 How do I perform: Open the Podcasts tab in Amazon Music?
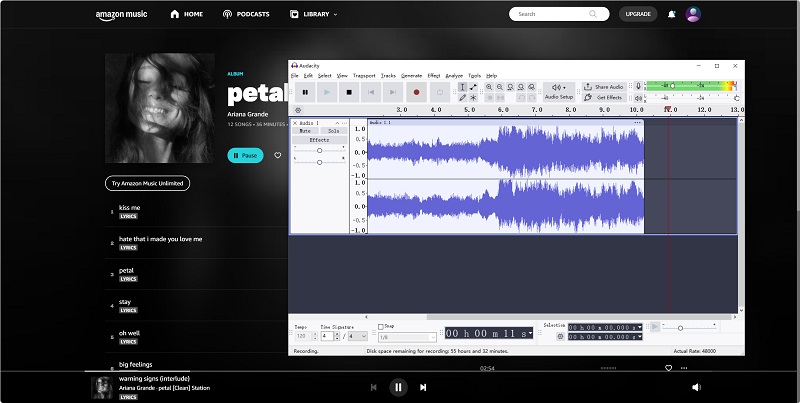(246, 14)
